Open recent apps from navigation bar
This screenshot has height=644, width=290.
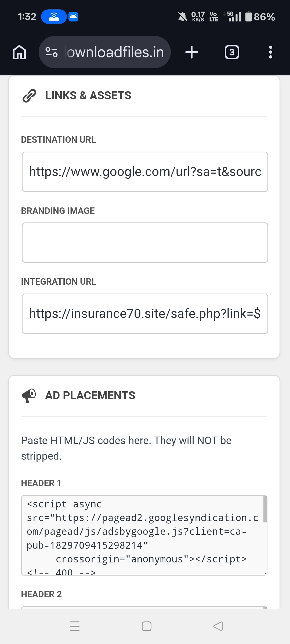[75, 627]
